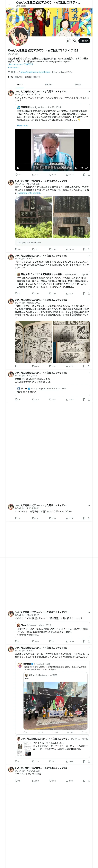Click the Grok icon beside profile search
98x868 pixels.
[x=68, y=41]
